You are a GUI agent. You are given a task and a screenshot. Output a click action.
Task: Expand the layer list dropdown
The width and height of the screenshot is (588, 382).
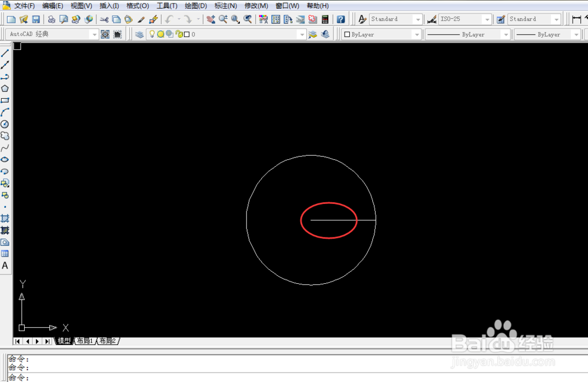coord(302,35)
